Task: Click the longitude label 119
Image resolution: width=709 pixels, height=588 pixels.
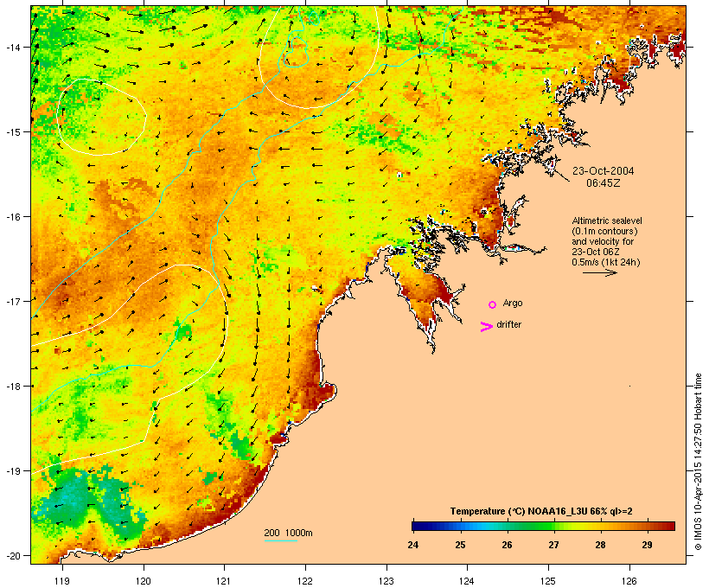Action: tap(62, 581)
